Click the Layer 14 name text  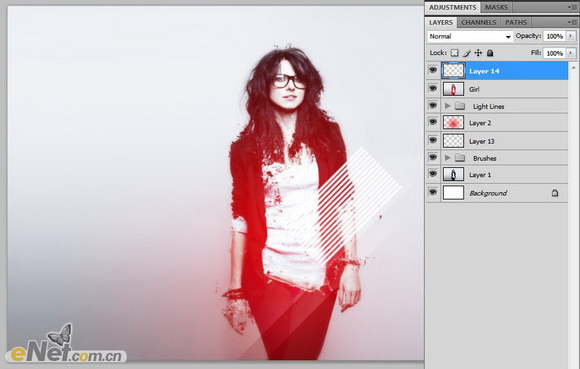pyautogui.click(x=484, y=71)
